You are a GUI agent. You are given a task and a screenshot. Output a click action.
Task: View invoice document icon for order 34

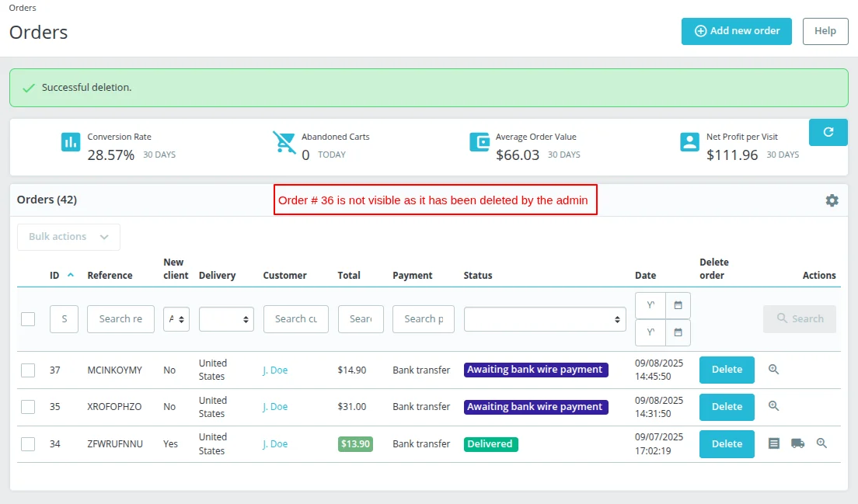[773, 443]
